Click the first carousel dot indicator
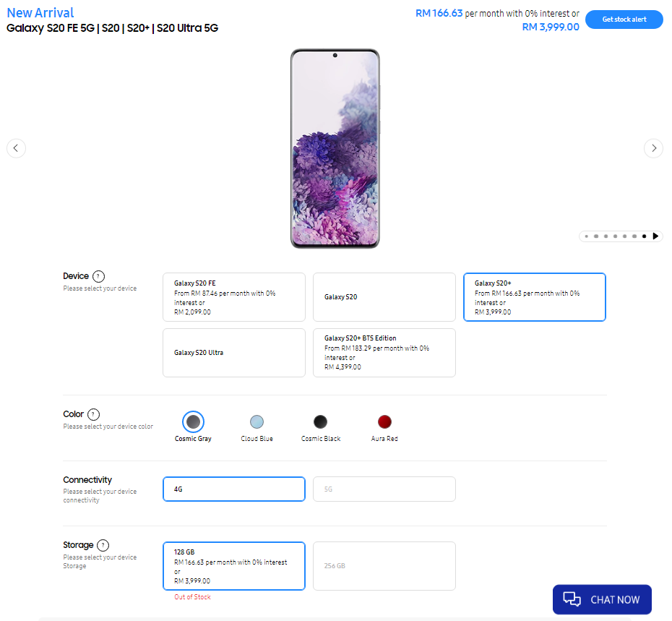The height and width of the screenshot is (621, 672). 586,236
